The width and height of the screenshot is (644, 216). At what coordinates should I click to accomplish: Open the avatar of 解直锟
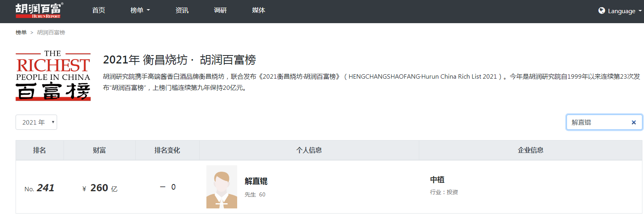tap(222, 187)
